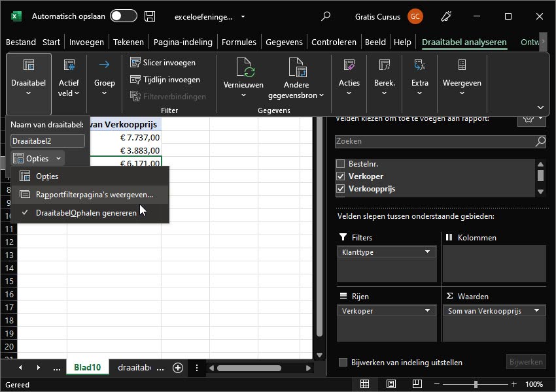The height and width of the screenshot is (392, 556).
Task: Toggle Automatisch opslaan switch
Action: pyautogui.click(x=124, y=16)
